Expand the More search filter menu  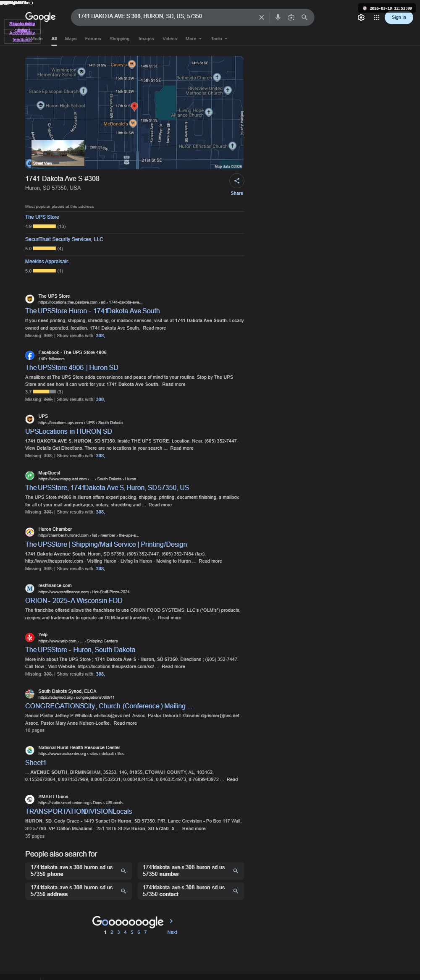tap(194, 39)
